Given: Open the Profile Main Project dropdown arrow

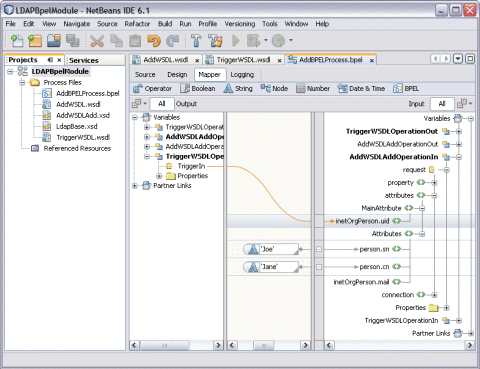Looking at the screenshot, I should pyautogui.click(x=291, y=40).
